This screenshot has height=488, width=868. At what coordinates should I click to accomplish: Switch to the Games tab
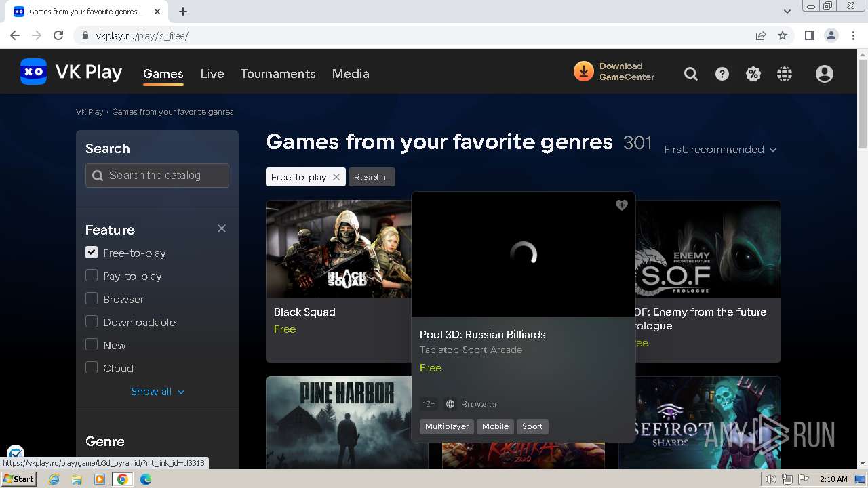tap(163, 74)
